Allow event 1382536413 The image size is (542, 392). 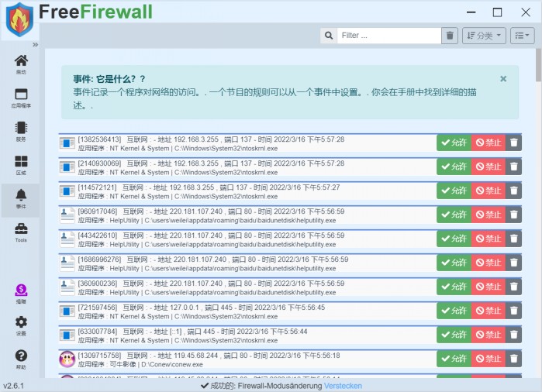coord(454,143)
